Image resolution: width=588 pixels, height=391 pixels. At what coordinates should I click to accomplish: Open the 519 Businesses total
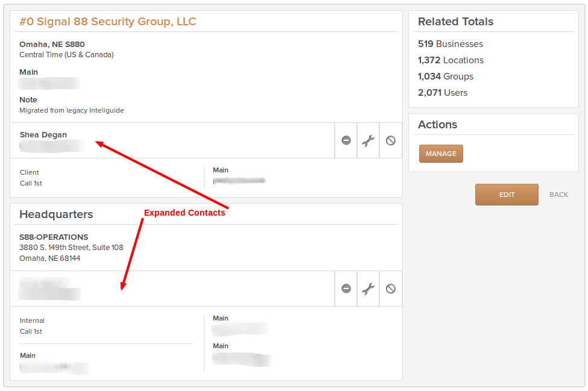[450, 44]
